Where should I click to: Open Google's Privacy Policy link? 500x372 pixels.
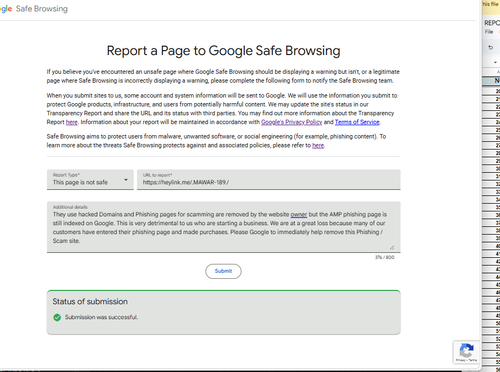coord(292,122)
